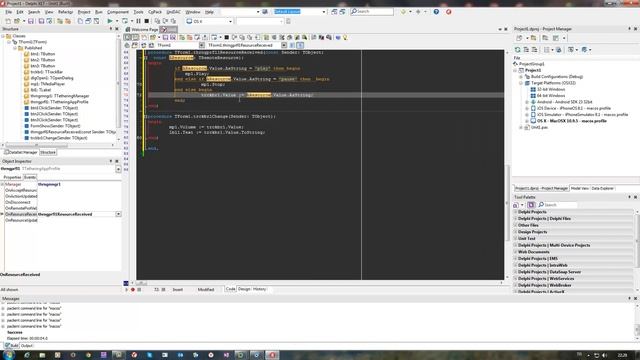This screenshot has height=360, width=640.
Task: Click the Object Inspector panel pin icon
Action: point(111,161)
